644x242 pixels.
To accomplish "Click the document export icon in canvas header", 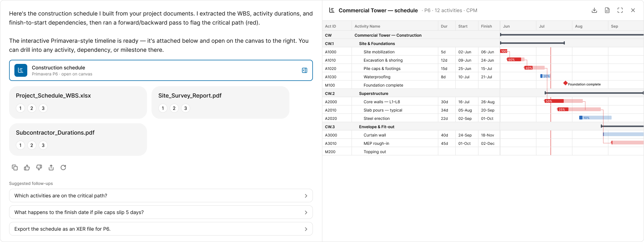I will [x=607, y=10].
